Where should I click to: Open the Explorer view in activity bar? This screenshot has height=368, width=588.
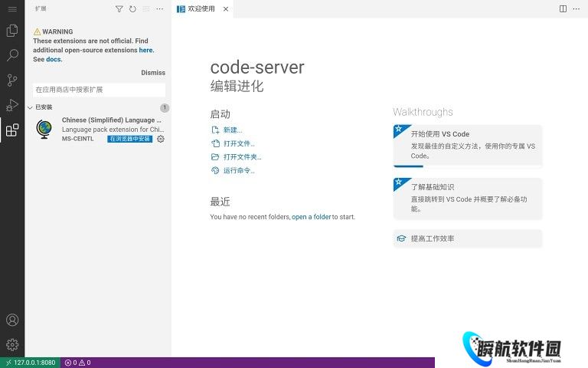tap(12, 31)
